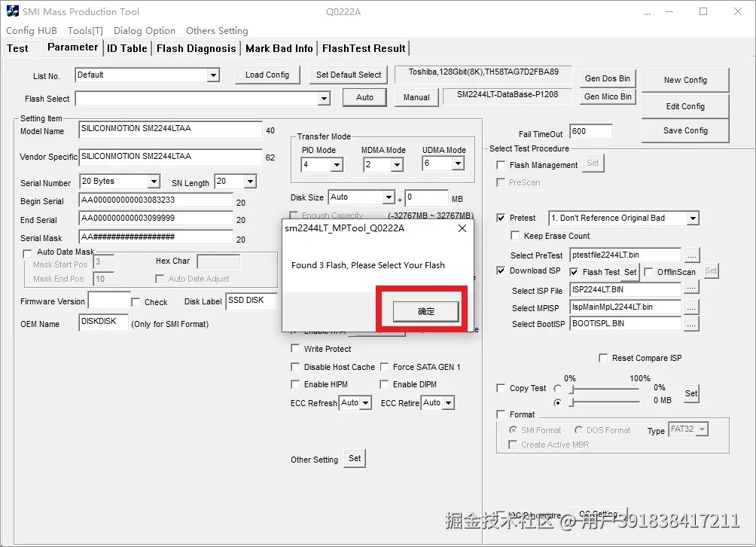Open the ECC Refresh dropdown
The height and width of the screenshot is (547, 756).
pos(366,403)
